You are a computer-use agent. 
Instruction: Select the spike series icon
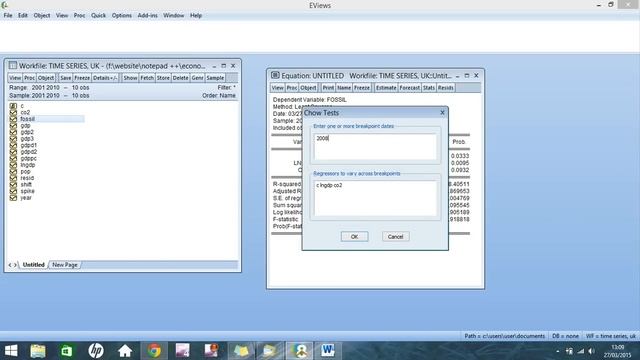click(x=13, y=191)
